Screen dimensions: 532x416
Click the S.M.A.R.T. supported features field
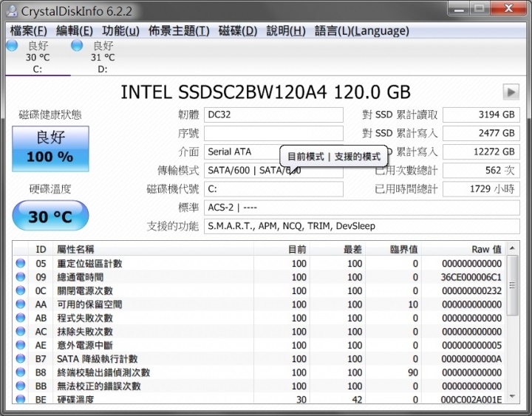coord(361,226)
